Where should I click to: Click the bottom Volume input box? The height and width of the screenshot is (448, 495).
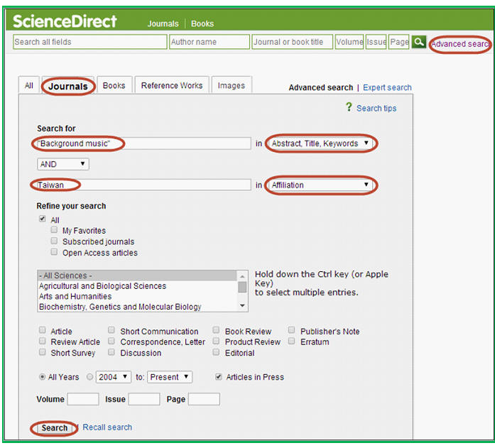83,399
